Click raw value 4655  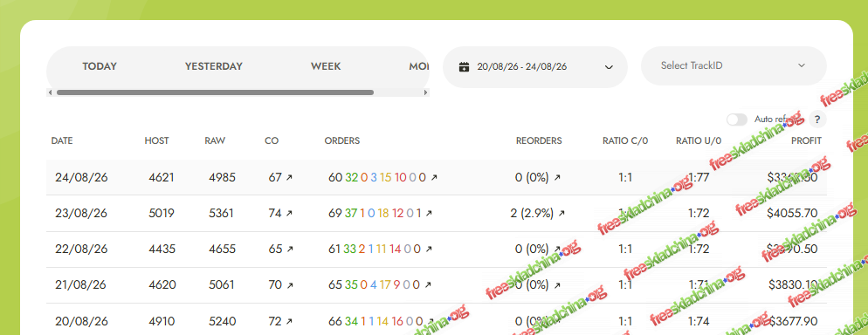(x=222, y=250)
